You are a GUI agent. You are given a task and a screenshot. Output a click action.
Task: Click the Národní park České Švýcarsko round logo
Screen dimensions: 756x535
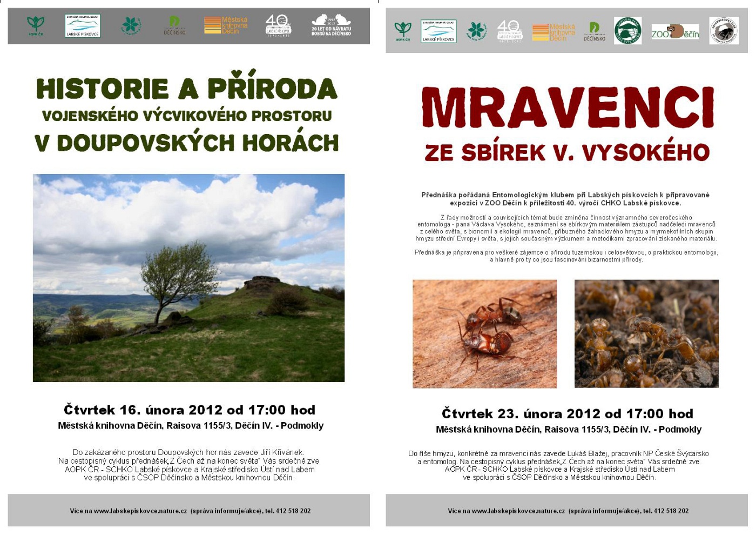627,31
